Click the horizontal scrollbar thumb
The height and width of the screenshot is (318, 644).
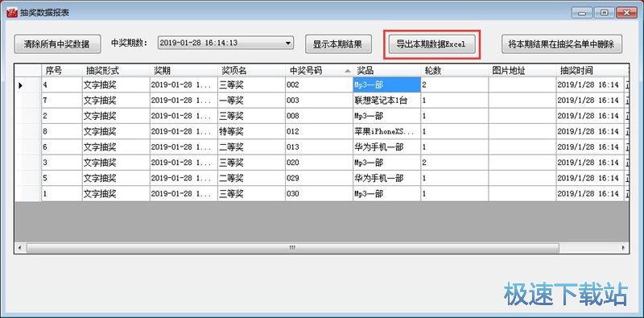[292, 248]
